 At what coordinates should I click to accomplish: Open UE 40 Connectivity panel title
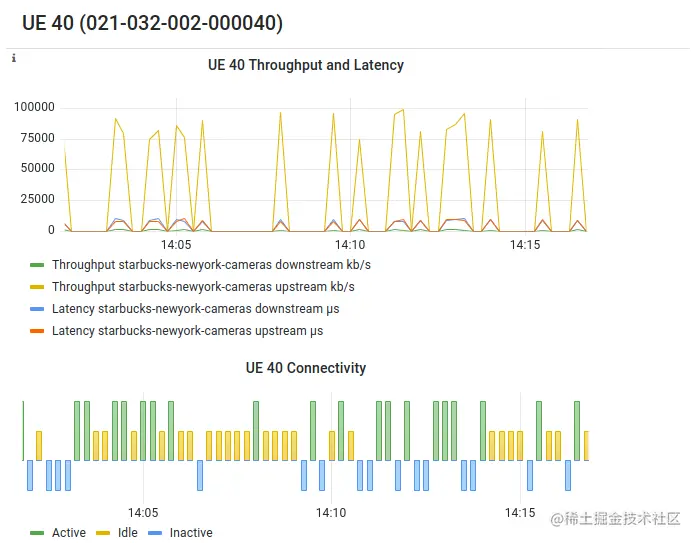pyautogui.click(x=306, y=368)
